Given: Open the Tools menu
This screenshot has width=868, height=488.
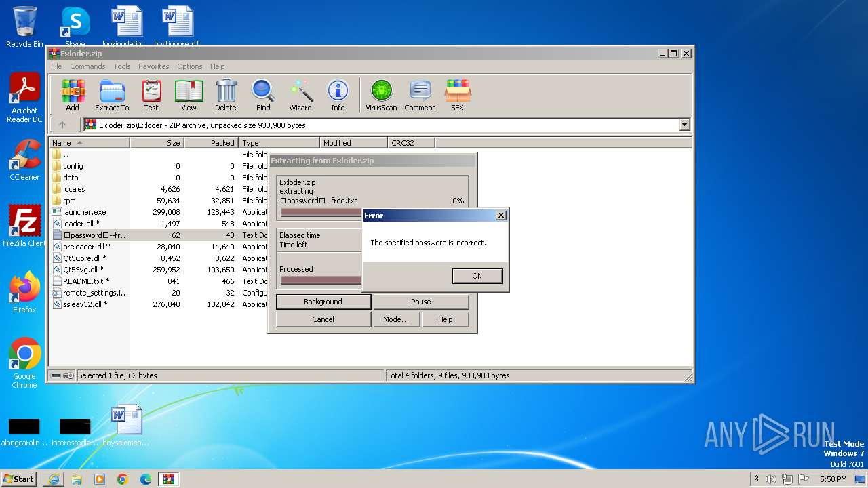Looking at the screenshot, I should click(122, 66).
